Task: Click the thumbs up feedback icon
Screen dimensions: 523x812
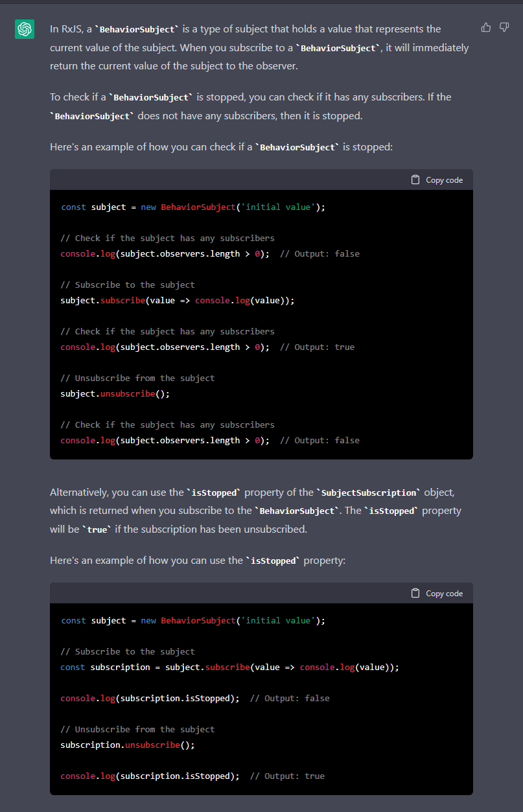Action: coord(485,27)
